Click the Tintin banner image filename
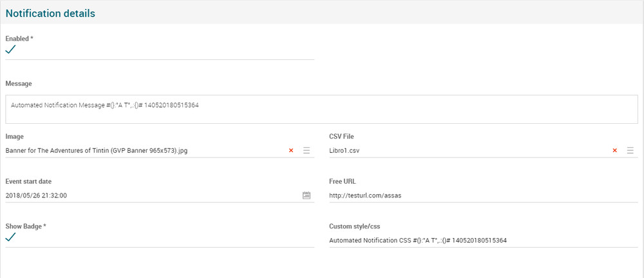 point(97,150)
